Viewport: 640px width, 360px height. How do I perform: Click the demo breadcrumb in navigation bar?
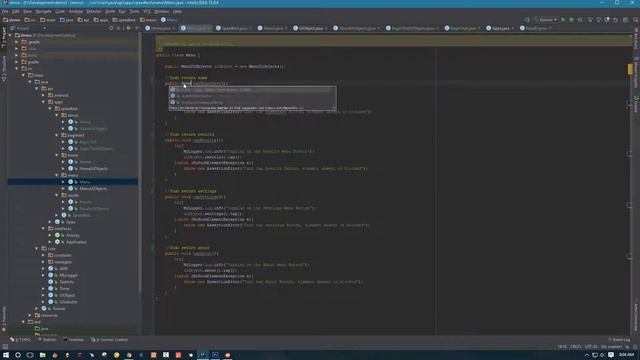(12, 20)
